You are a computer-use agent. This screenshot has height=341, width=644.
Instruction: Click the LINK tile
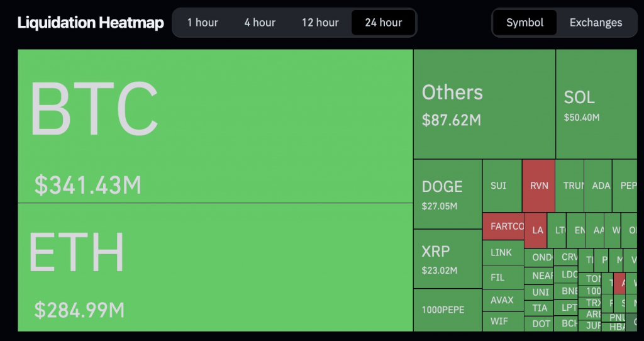pyautogui.click(x=503, y=253)
